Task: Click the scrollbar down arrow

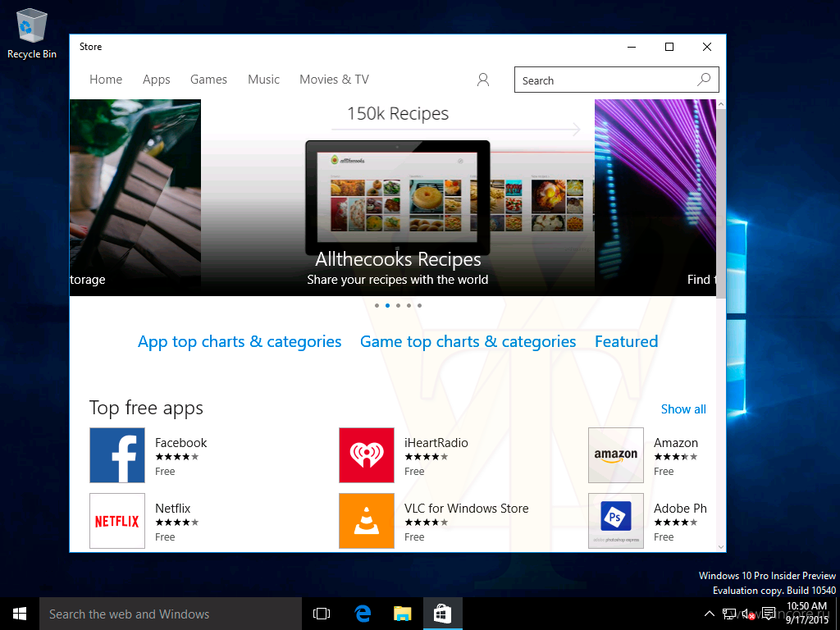Action: (x=720, y=546)
